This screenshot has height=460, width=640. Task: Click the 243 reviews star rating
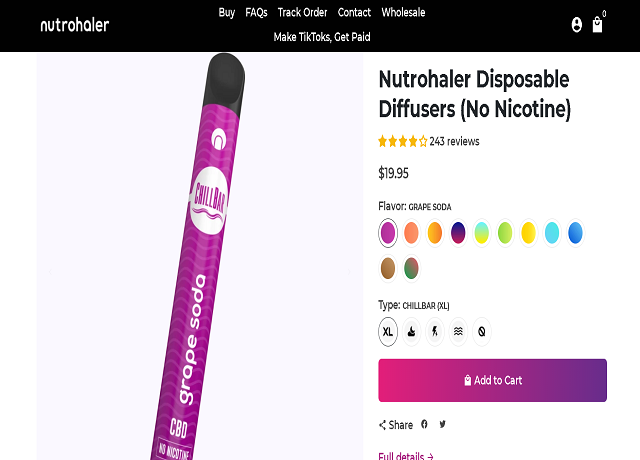point(429,141)
